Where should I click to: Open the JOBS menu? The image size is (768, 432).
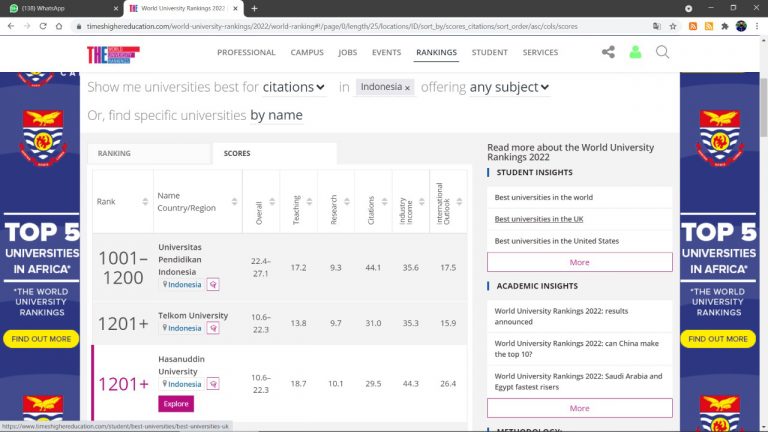tap(348, 52)
